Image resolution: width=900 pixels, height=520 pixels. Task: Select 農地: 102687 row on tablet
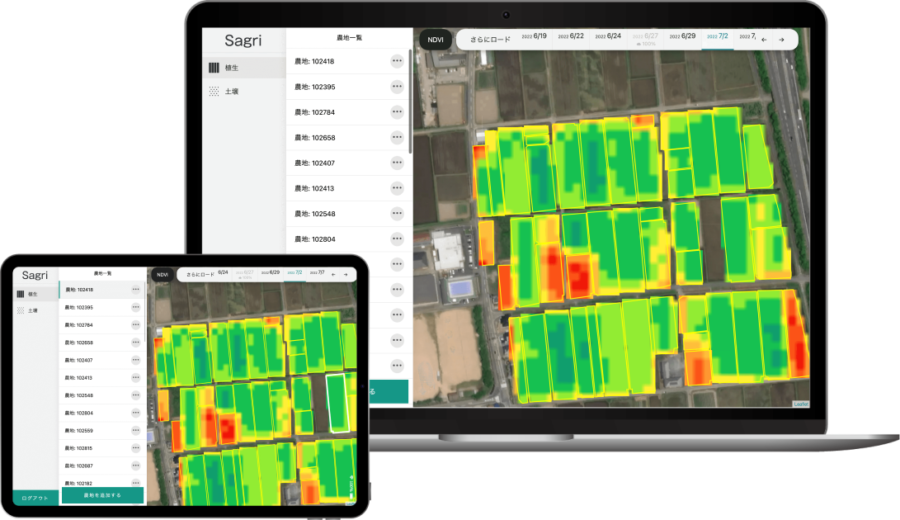click(102, 465)
